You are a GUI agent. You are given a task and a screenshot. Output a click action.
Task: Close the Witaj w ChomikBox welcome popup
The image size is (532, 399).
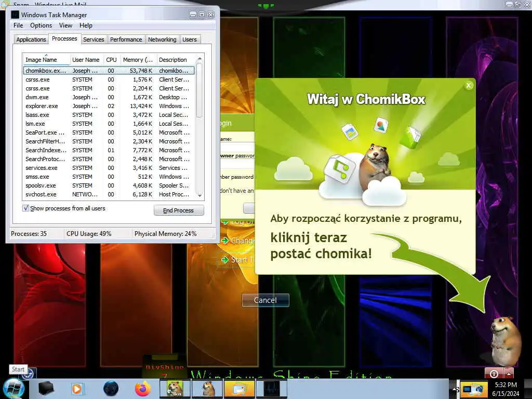coord(469,86)
